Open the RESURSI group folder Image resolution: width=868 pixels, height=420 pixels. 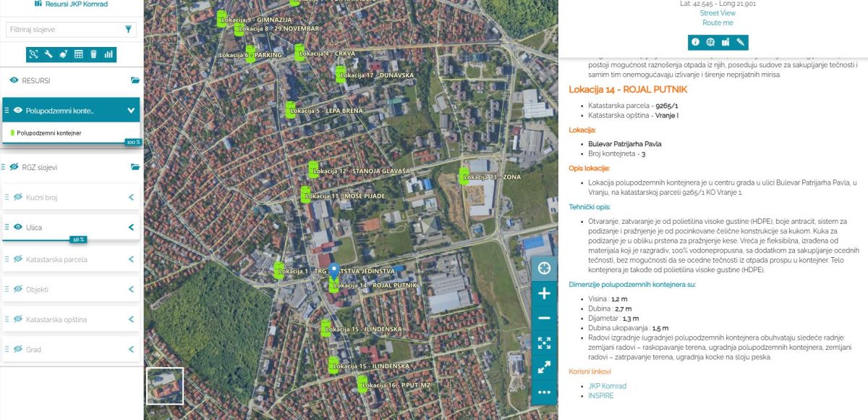135,80
